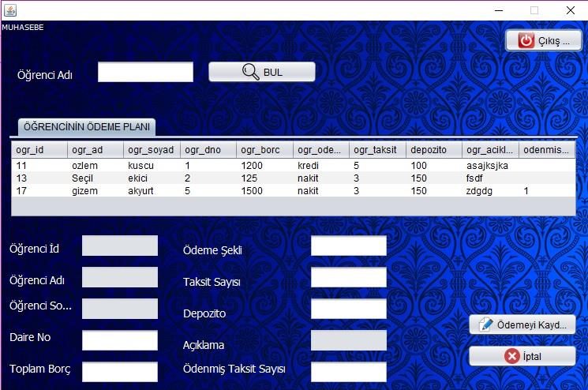Click the BUL search button
Screen dimensions: 588x390
(x=261, y=72)
